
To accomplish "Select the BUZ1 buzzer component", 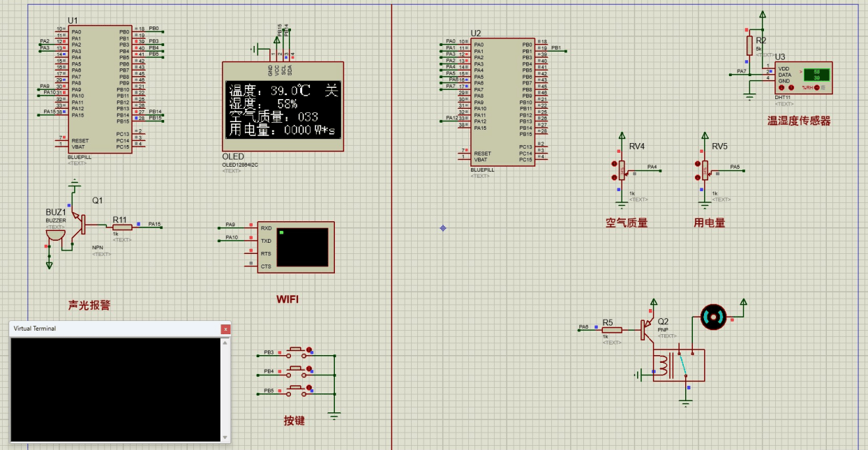I will point(53,234).
